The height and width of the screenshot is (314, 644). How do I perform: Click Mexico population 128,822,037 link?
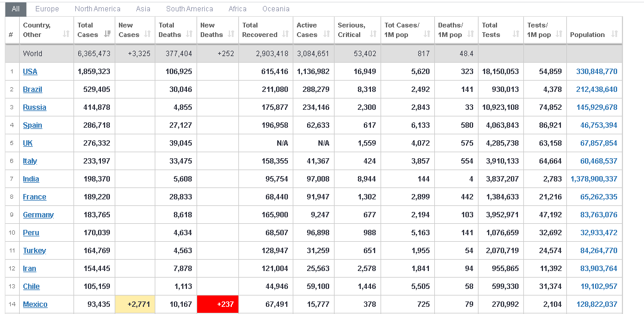tap(597, 304)
